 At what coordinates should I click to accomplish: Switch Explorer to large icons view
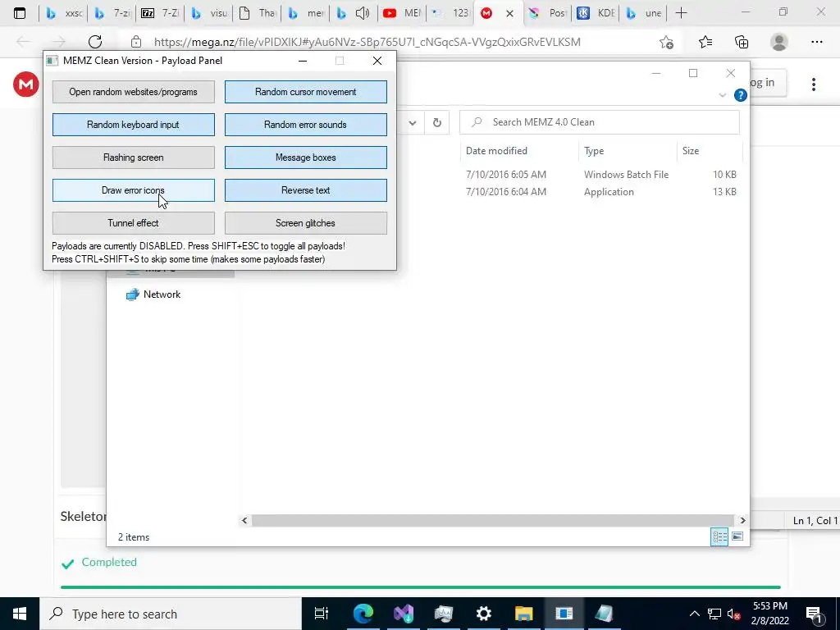(737, 536)
